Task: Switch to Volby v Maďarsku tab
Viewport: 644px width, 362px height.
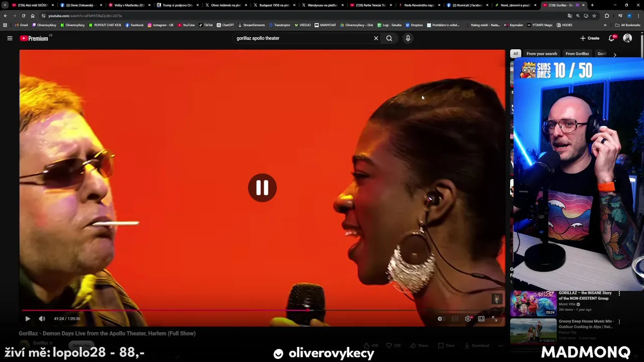Action: pyautogui.click(x=129, y=5)
